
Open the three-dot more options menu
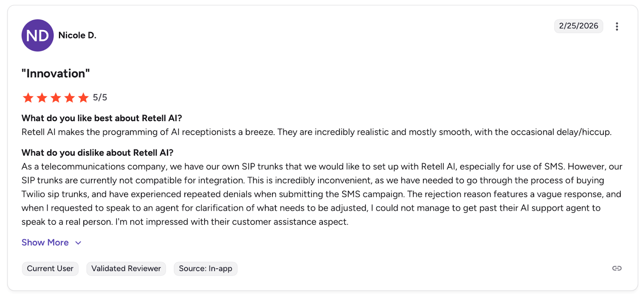pos(617,27)
